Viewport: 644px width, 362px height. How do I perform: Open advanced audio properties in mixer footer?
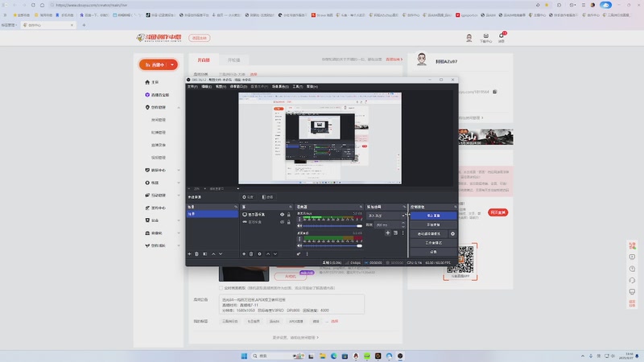tap(299, 254)
